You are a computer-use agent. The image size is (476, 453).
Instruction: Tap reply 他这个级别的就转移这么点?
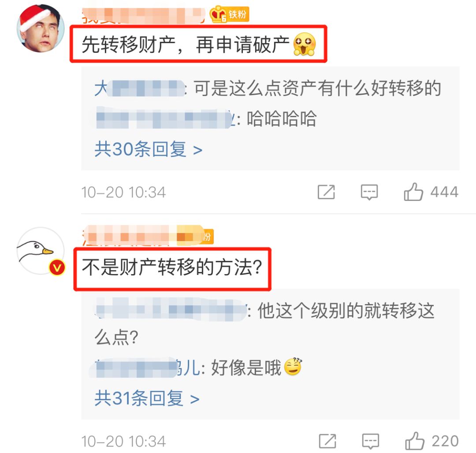pos(265,324)
